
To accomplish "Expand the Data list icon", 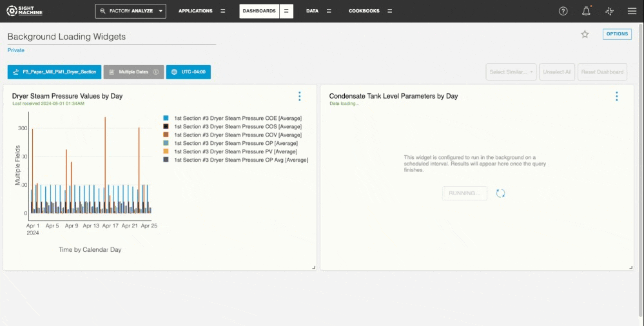I will pyautogui.click(x=329, y=11).
